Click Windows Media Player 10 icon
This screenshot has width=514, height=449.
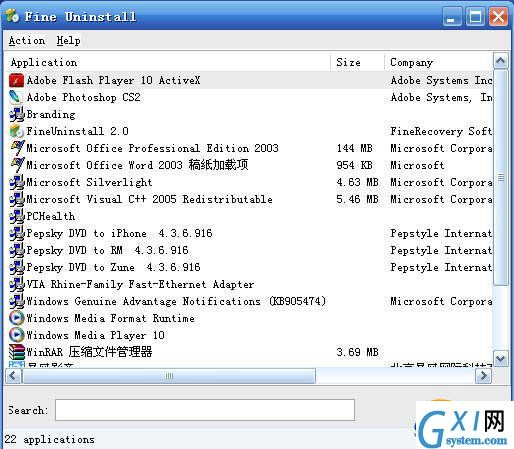(16, 335)
